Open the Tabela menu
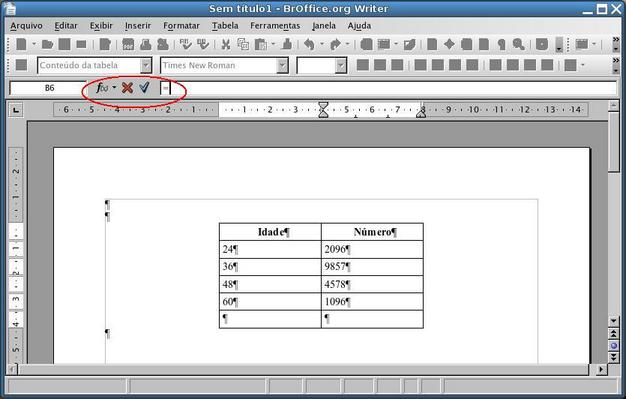 (225, 26)
